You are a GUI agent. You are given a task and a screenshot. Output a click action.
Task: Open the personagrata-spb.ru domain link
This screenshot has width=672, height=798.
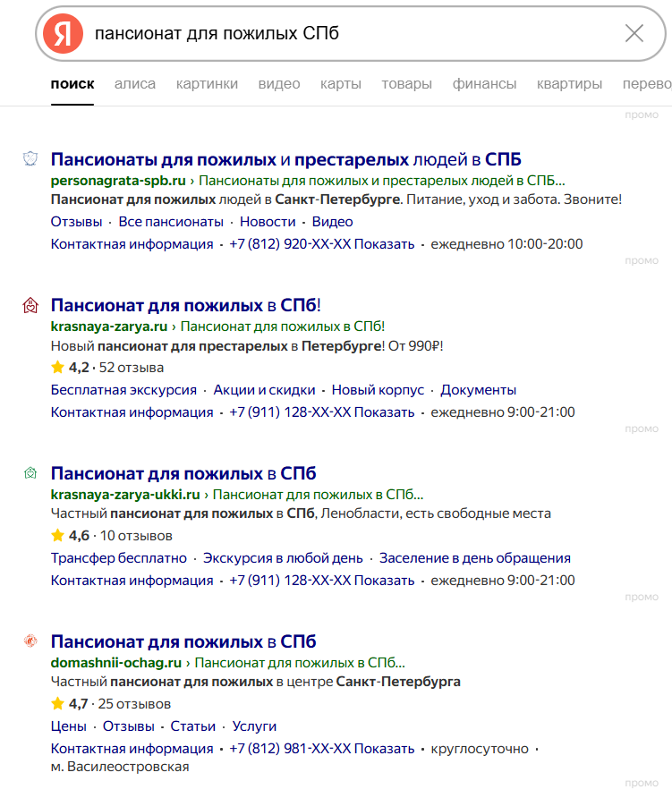coord(118,181)
